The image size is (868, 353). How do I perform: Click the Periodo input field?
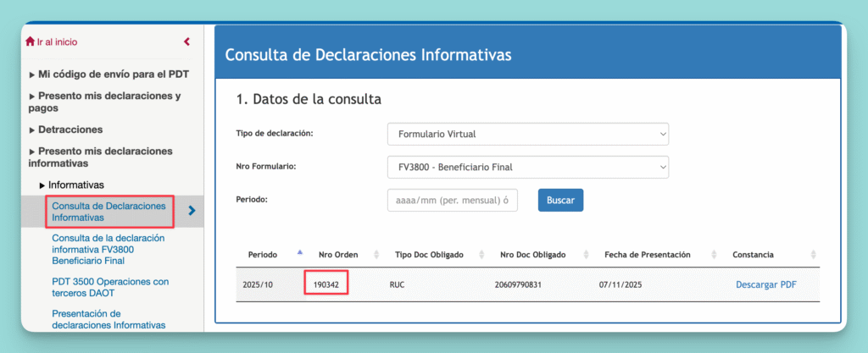452,200
